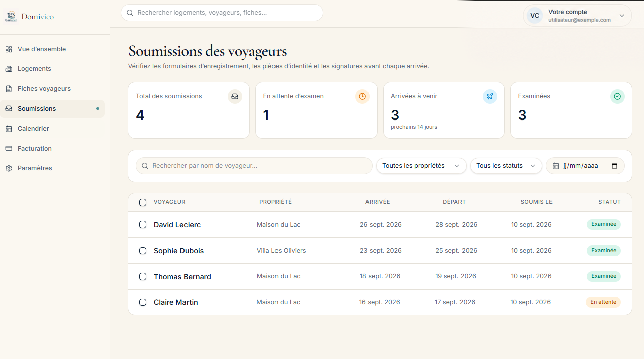644x359 pixels.
Task: Click the inbox icon on Total des soumissions card
Action: (235, 97)
